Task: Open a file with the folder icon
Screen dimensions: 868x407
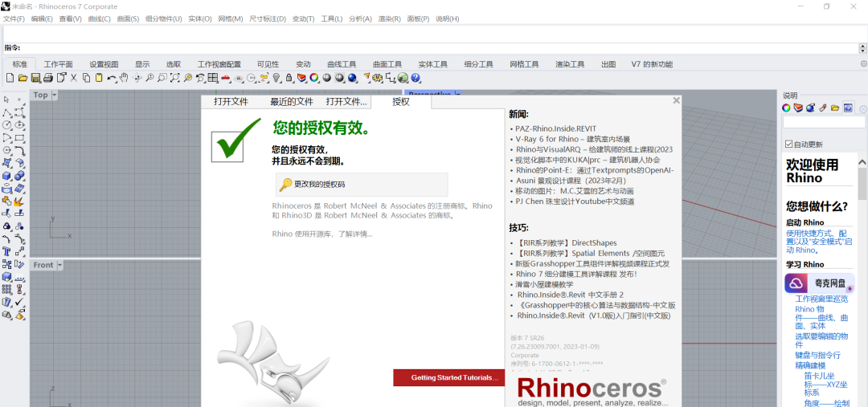Action: tap(23, 78)
